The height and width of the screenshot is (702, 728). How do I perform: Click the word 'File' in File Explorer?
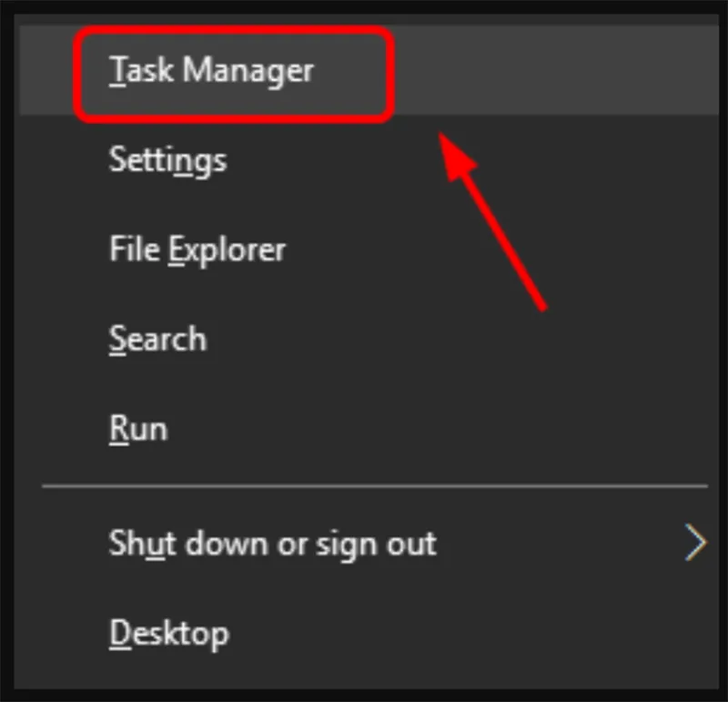(135, 249)
